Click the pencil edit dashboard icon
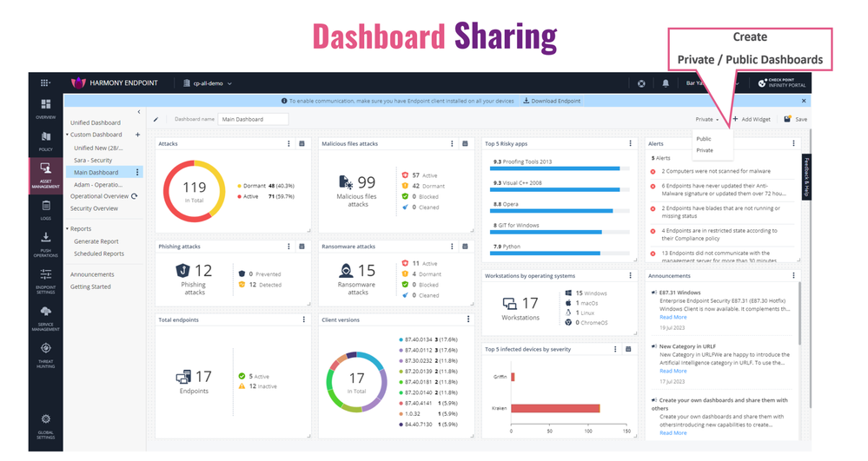868x461 pixels. [x=156, y=120]
